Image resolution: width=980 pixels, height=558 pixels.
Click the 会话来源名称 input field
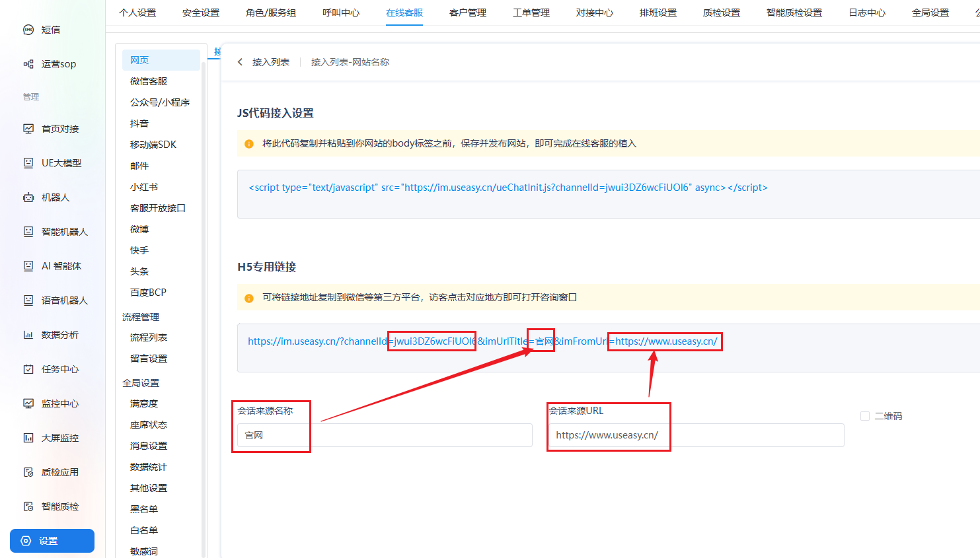pyautogui.click(x=385, y=435)
